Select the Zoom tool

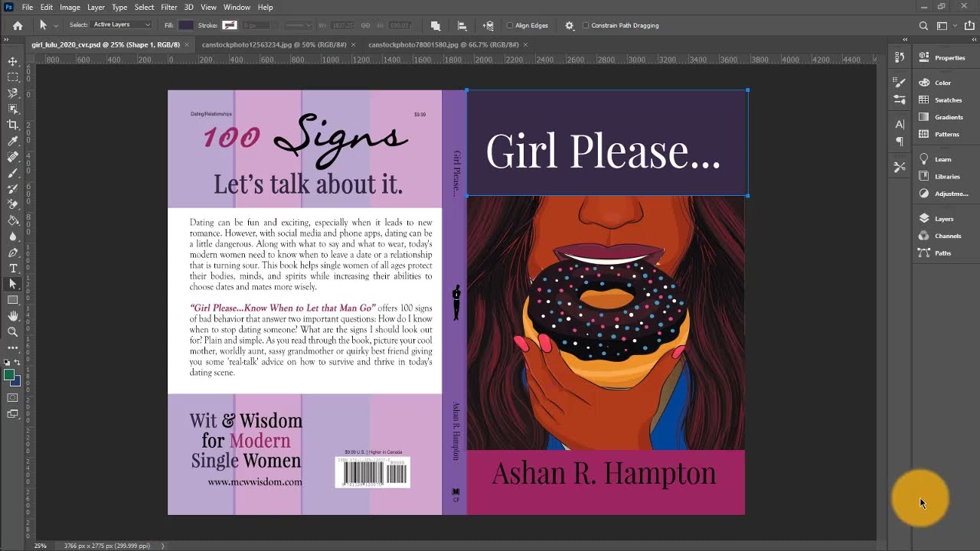point(12,332)
